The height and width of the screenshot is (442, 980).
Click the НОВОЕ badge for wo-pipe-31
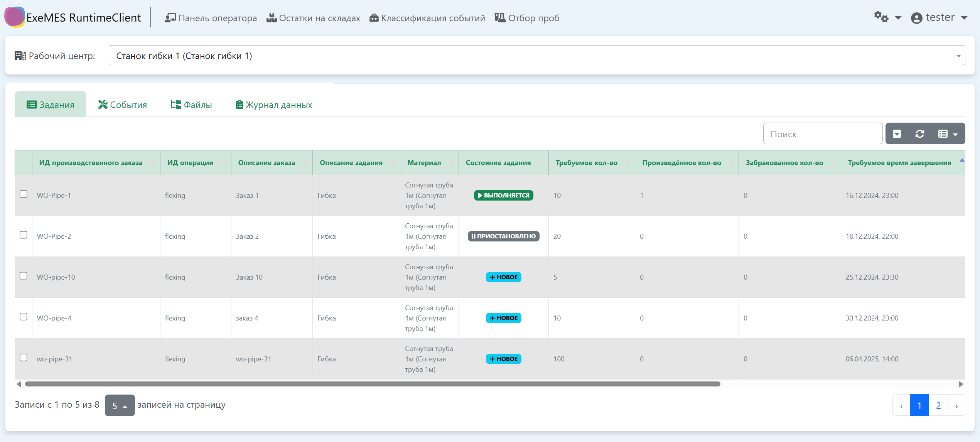503,359
